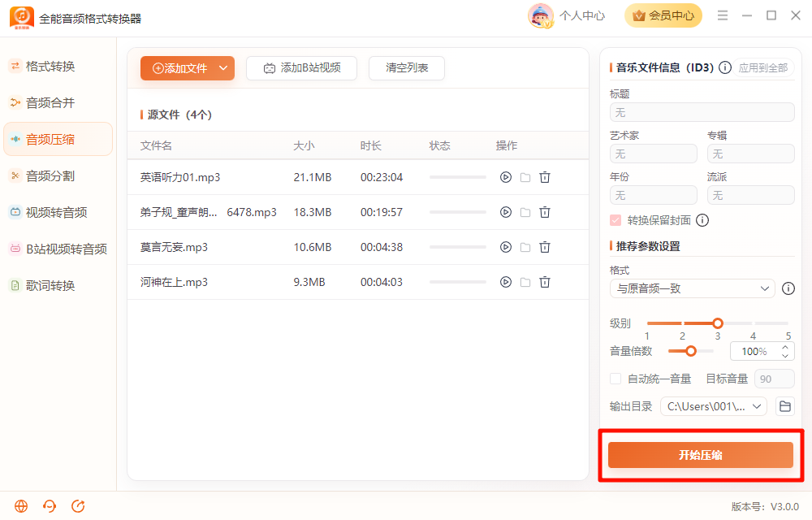Click info icon next to 格式 dropdown
The width and height of the screenshot is (812, 520).
788,288
